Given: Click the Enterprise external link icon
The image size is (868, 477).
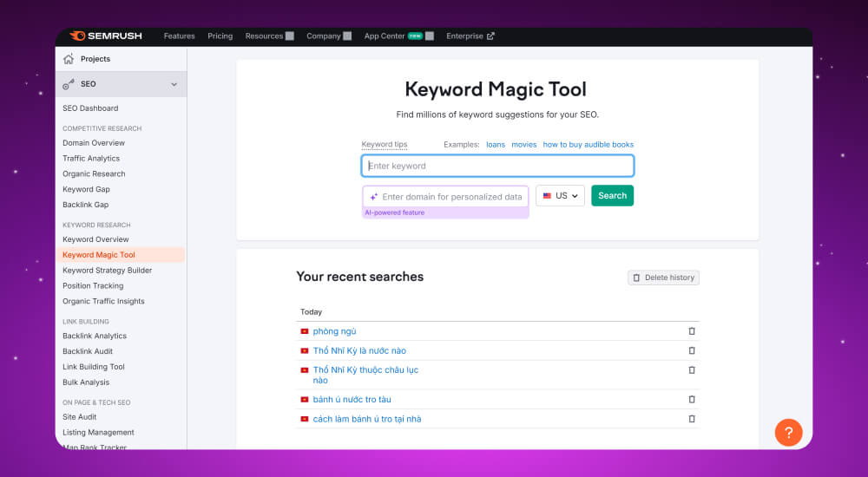Looking at the screenshot, I should coord(490,36).
